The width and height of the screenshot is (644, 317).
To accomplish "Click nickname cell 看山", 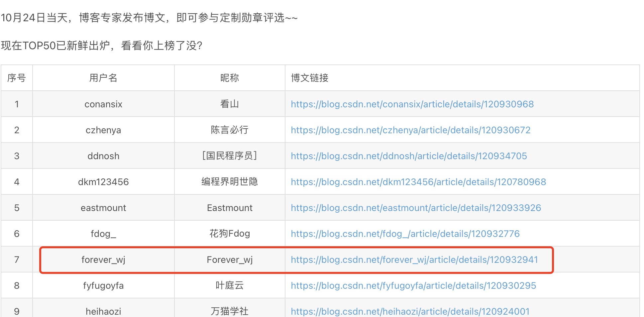I will click(x=230, y=104).
